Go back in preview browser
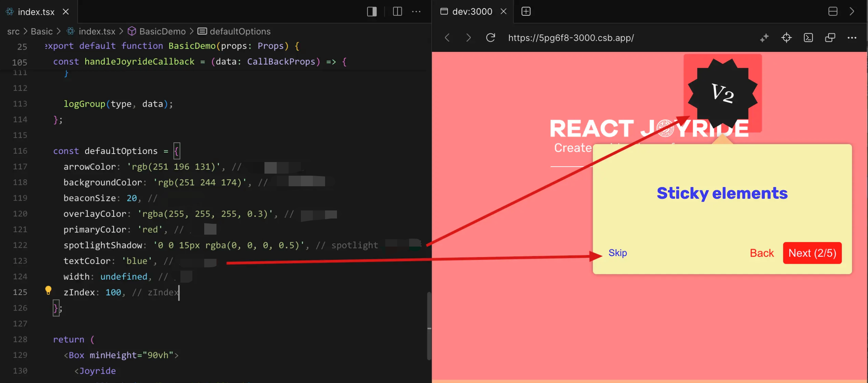This screenshot has height=383, width=868. coord(447,38)
